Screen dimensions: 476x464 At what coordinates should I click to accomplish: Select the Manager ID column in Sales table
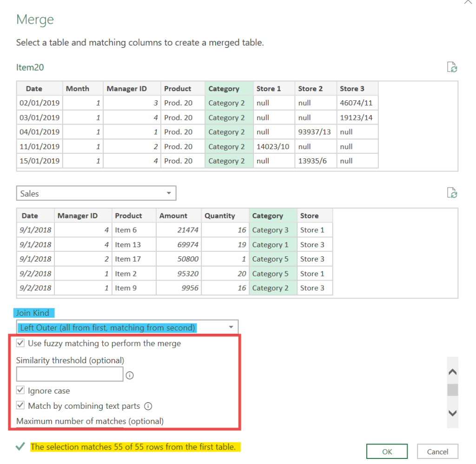[x=83, y=216]
